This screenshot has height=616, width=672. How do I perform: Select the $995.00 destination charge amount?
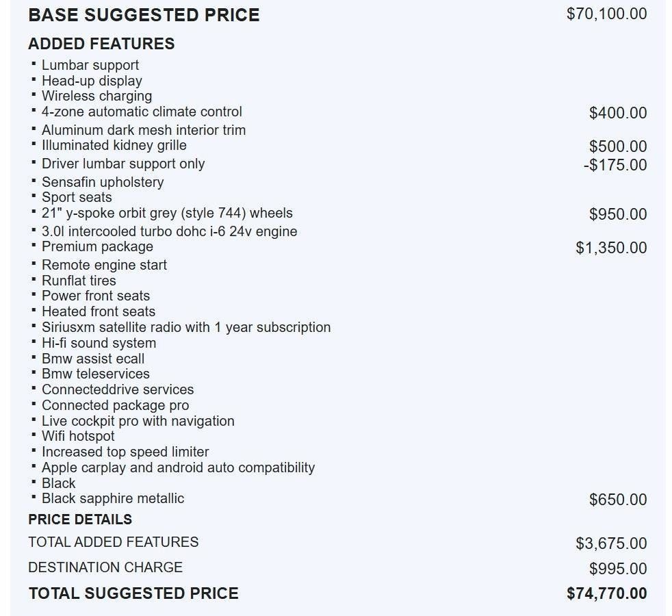617,569
